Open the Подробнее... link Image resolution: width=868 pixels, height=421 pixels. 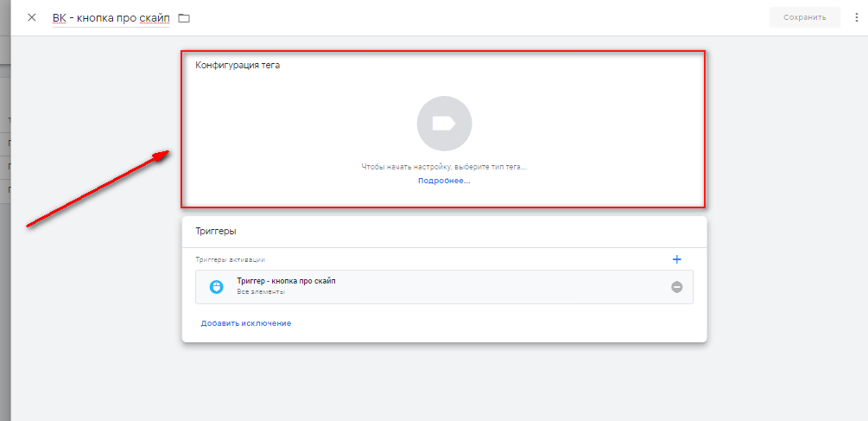point(444,181)
